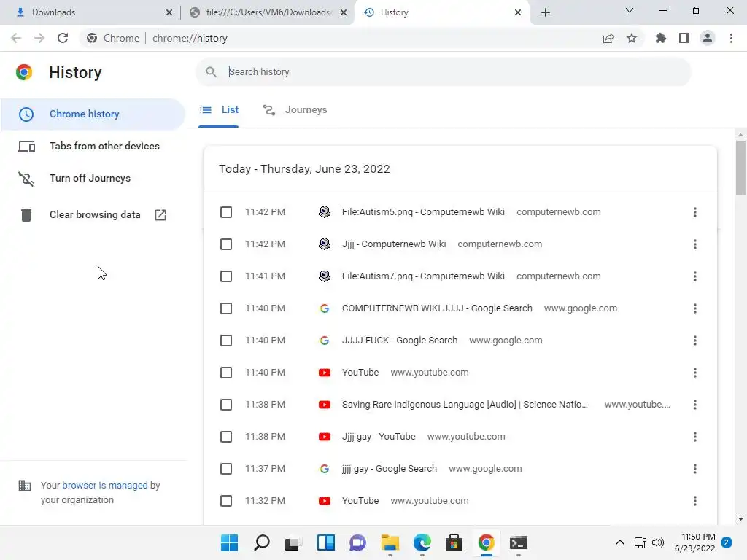747x560 pixels.
Task: Launch Microsoft Edge from the taskbar
Action: click(x=422, y=542)
